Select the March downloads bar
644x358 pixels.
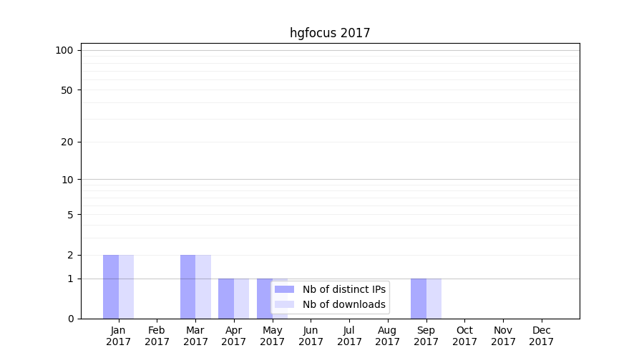click(203, 286)
